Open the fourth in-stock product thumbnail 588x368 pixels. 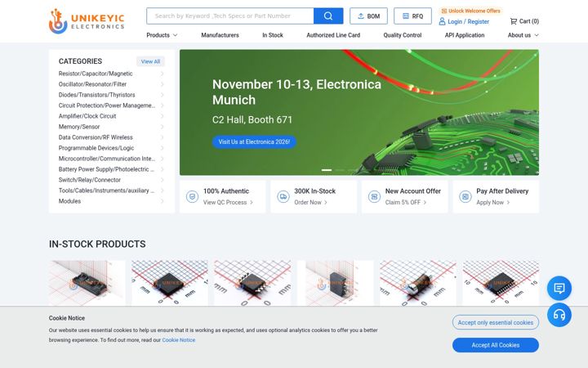click(x=336, y=283)
